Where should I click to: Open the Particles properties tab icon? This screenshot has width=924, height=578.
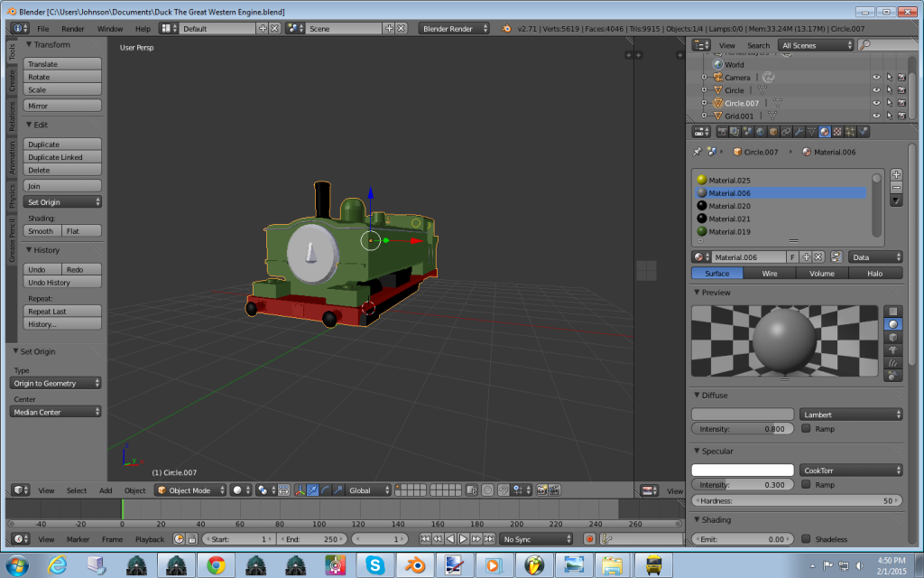850,132
